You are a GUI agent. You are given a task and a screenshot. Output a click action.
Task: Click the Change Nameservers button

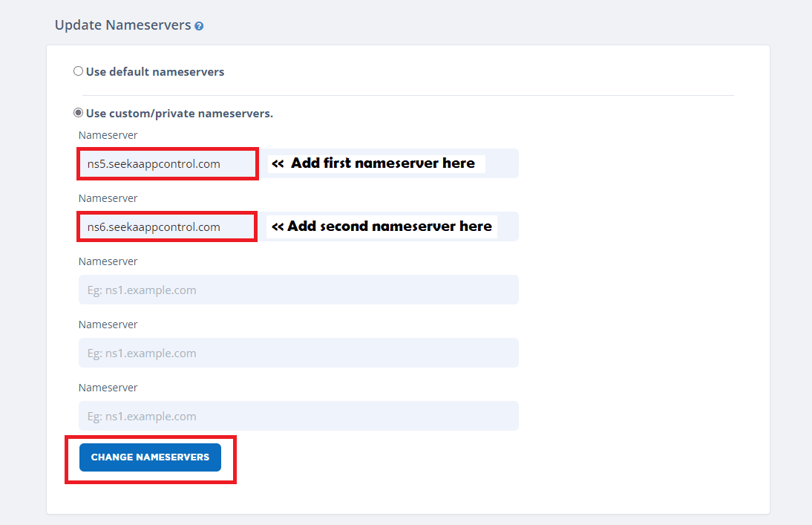150,457
